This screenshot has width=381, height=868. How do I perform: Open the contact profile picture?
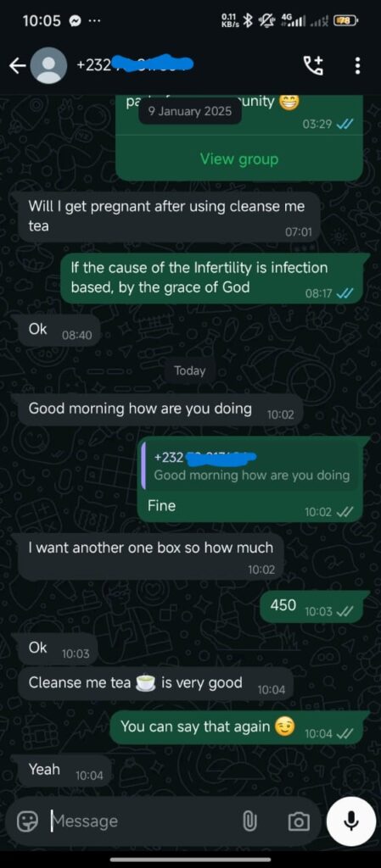click(x=48, y=66)
